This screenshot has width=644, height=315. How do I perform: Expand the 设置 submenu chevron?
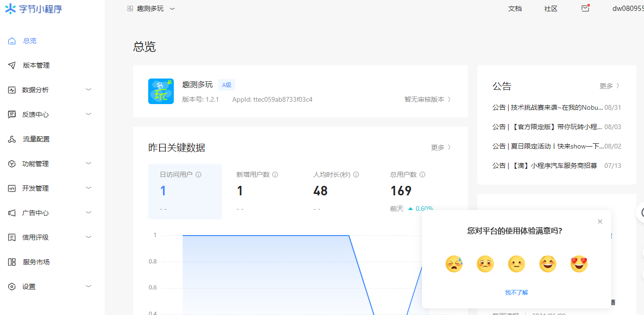coord(89,286)
